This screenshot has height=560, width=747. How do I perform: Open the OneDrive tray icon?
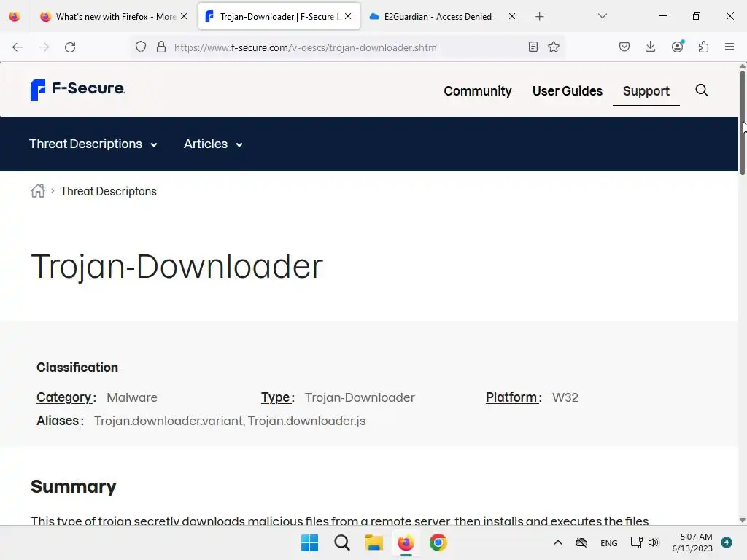click(x=581, y=542)
